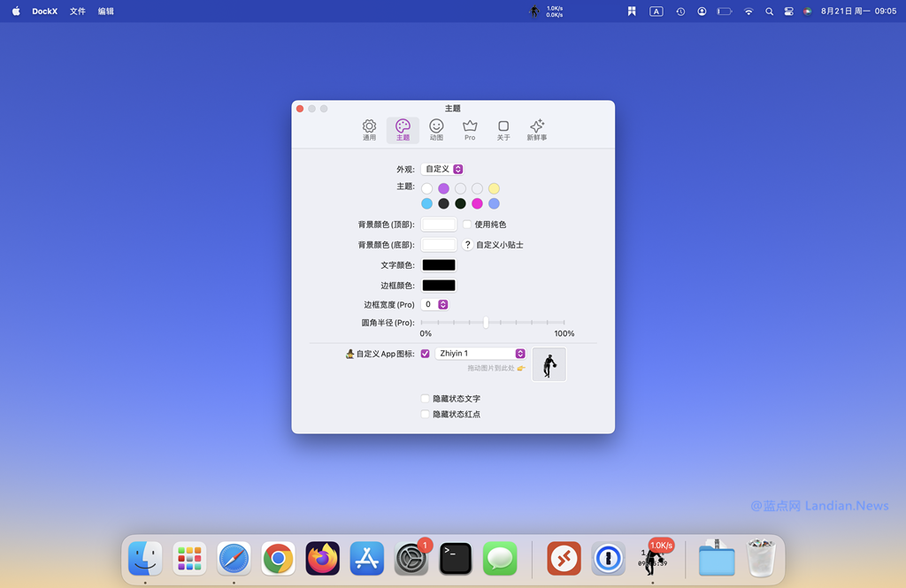Tick the 隐藏状态文字 checkbox
Image resolution: width=906 pixels, height=588 pixels.
click(426, 399)
